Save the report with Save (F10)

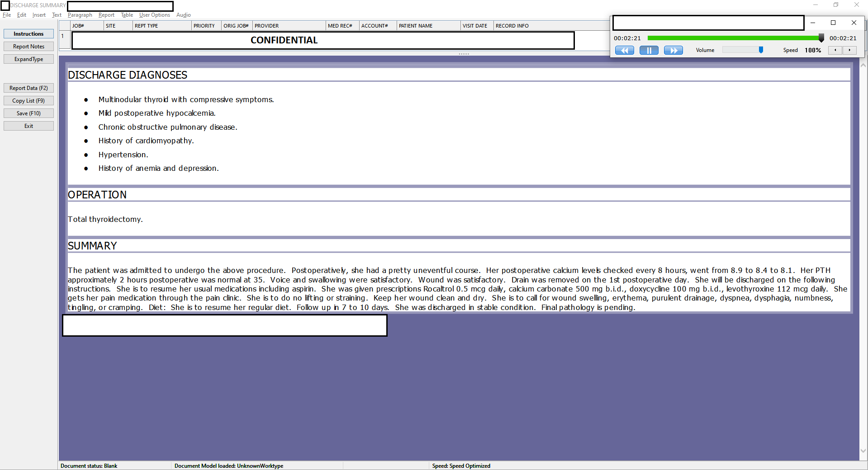click(28, 113)
